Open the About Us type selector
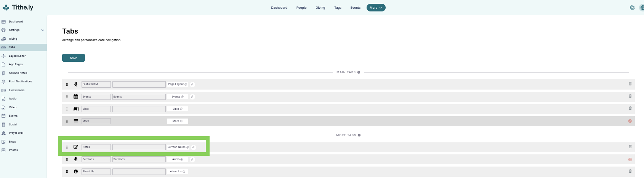The width and height of the screenshot is (644, 178). 178,172
